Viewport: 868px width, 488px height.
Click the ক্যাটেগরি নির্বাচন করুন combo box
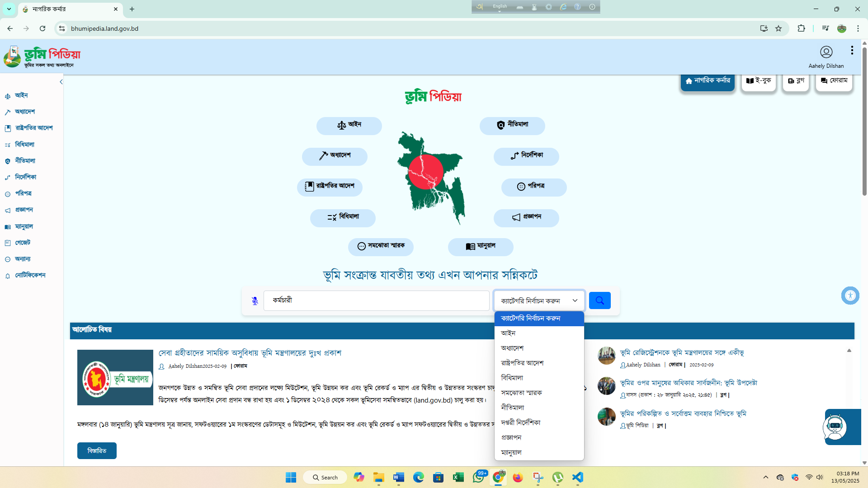coord(538,301)
